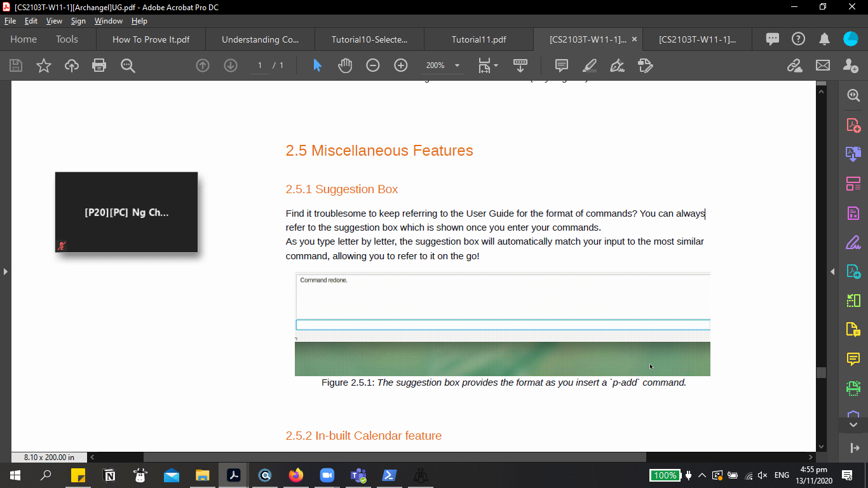Open Firefox from the taskbar
Image resolution: width=868 pixels, height=488 pixels.
(296, 475)
